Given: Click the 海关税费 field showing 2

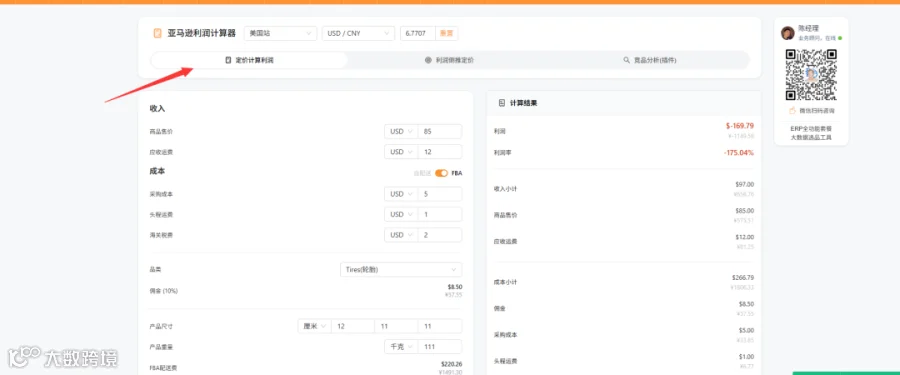Looking at the screenshot, I should pos(440,235).
